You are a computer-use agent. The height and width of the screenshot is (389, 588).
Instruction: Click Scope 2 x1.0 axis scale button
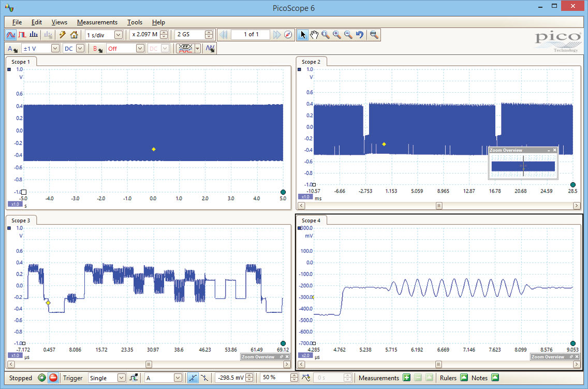[x=305, y=196]
